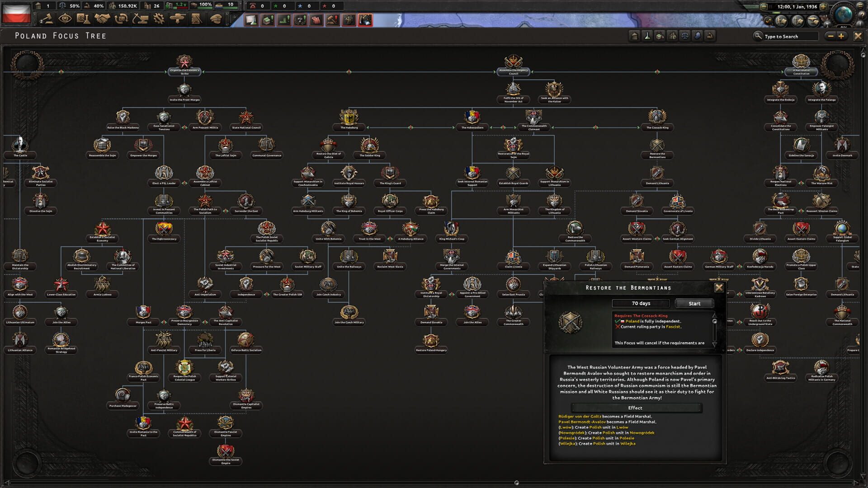The width and height of the screenshot is (868, 488).
Task: Open the Officer Corps cap icon
Action: pyautogui.click(x=217, y=18)
